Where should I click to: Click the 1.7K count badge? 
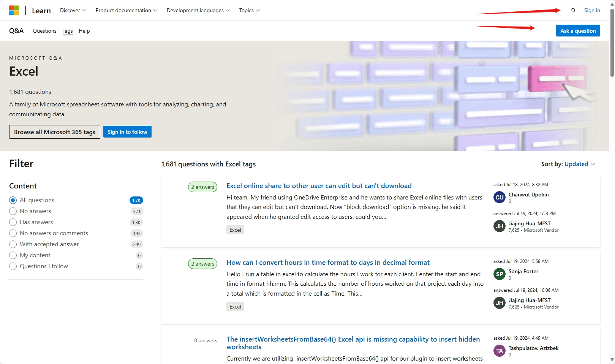[136, 200]
